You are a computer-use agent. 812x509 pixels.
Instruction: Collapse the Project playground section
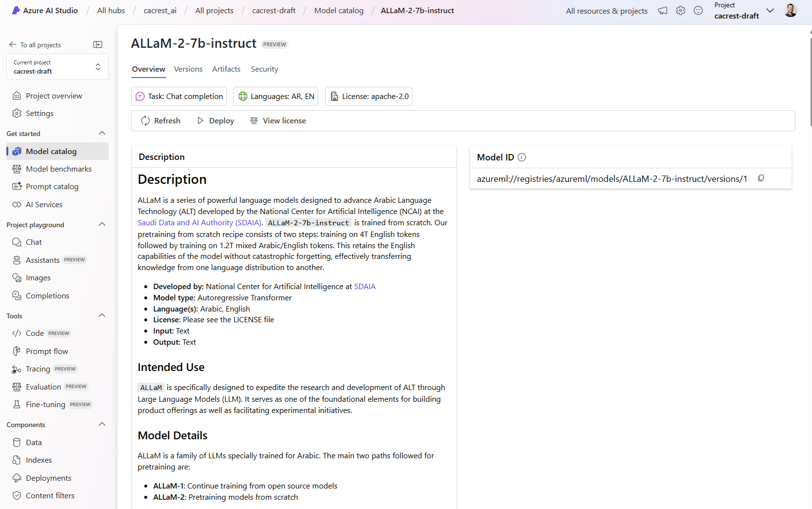pos(102,225)
